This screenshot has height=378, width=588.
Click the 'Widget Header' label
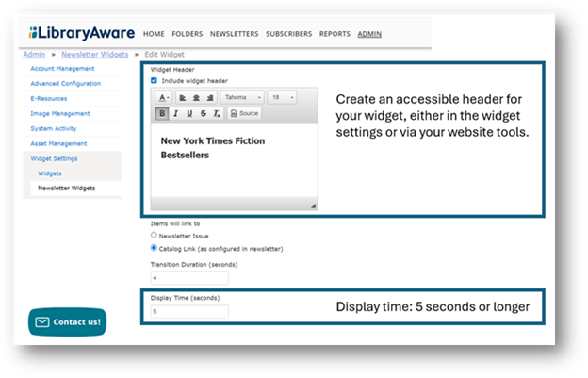[172, 70]
